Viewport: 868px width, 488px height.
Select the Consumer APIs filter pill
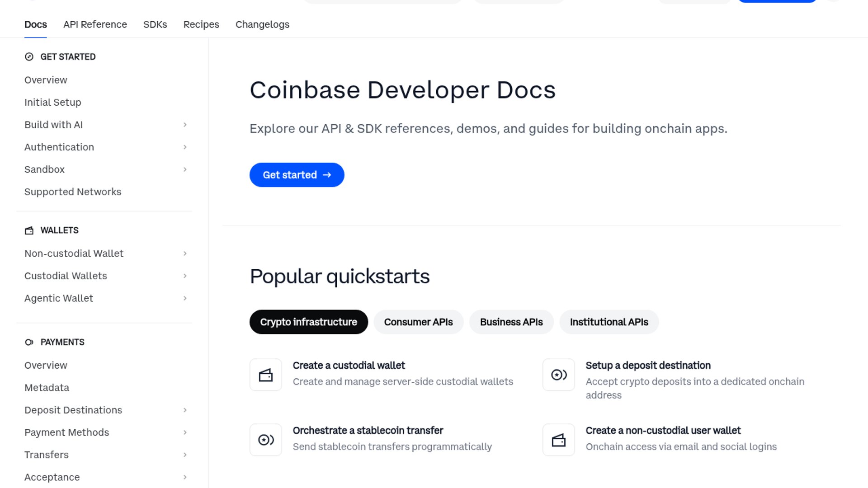point(419,322)
